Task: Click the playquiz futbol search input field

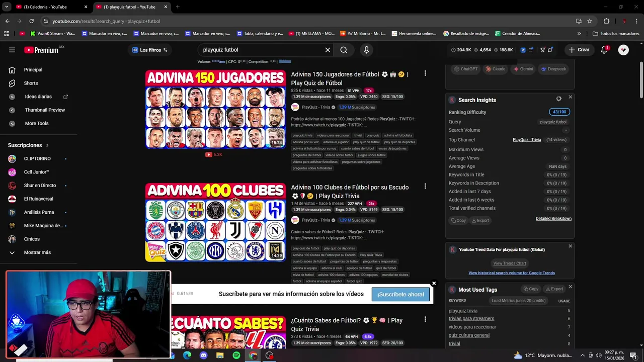Action: (262, 50)
